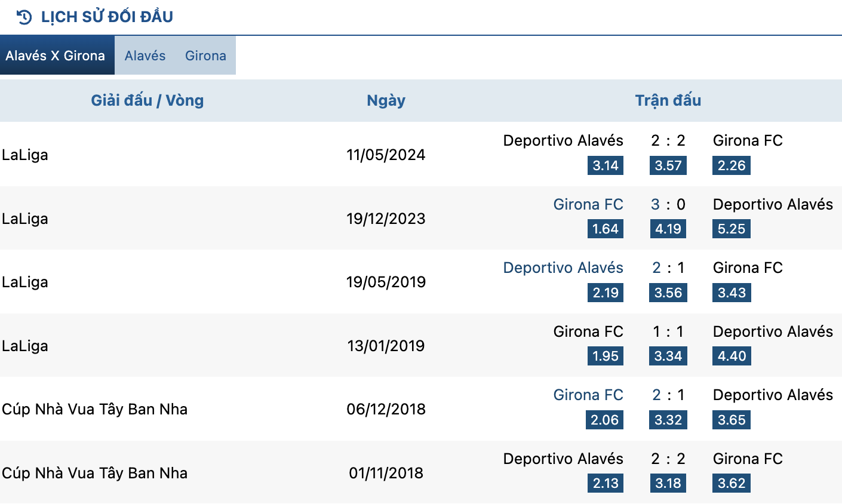Click odds 3.65 for Deportivo Alavés
The height and width of the screenshot is (504, 842).
click(x=732, y=420)
